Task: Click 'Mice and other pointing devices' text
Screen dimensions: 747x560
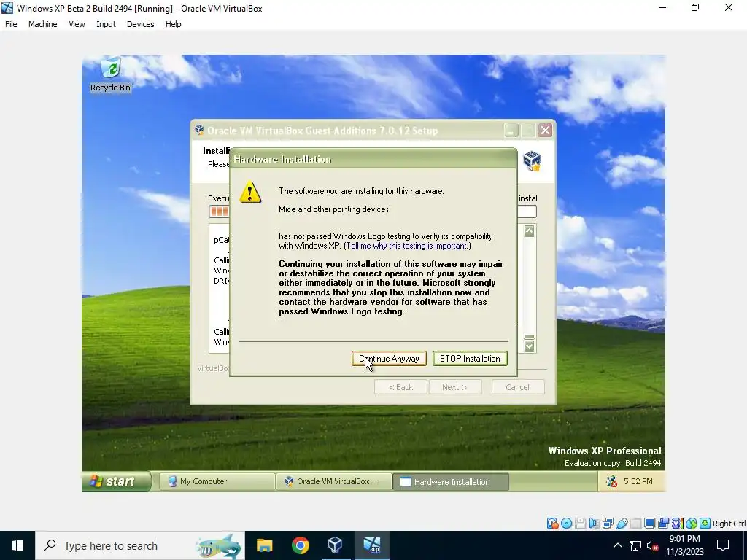Action: click(x=333, y=209)
